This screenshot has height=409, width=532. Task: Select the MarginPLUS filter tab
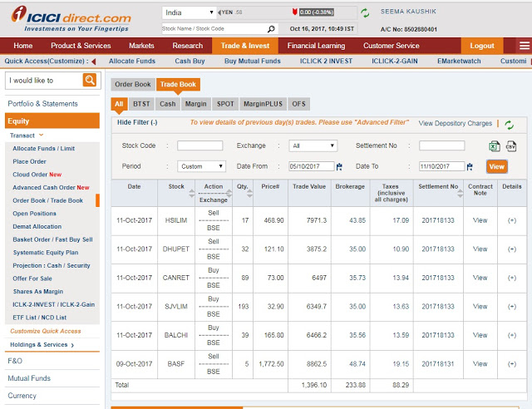coord(263,104)
